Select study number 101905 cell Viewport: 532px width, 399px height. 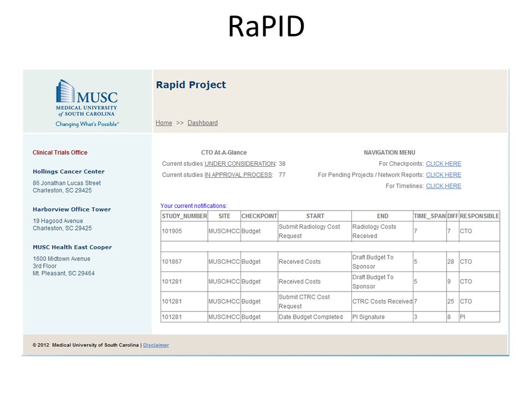(184, 231)
